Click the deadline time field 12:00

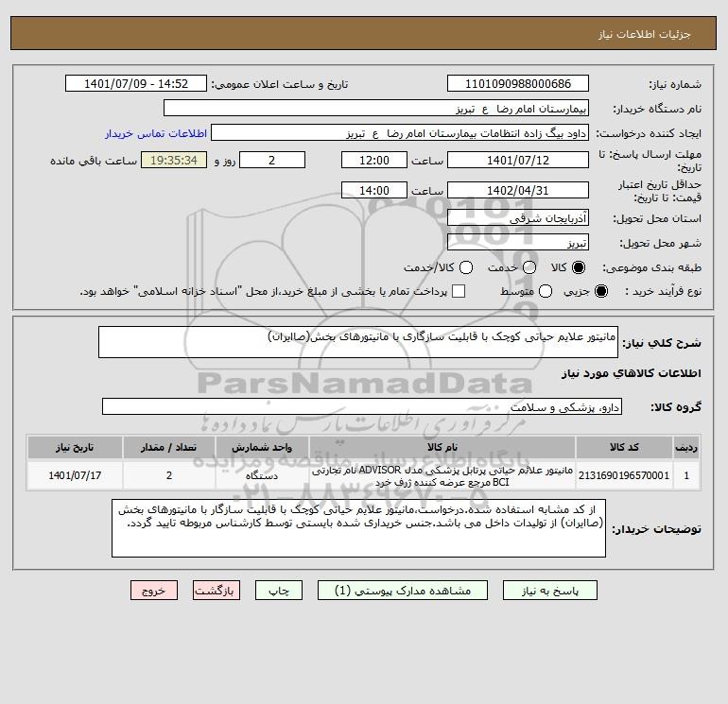tap(374, 160)
